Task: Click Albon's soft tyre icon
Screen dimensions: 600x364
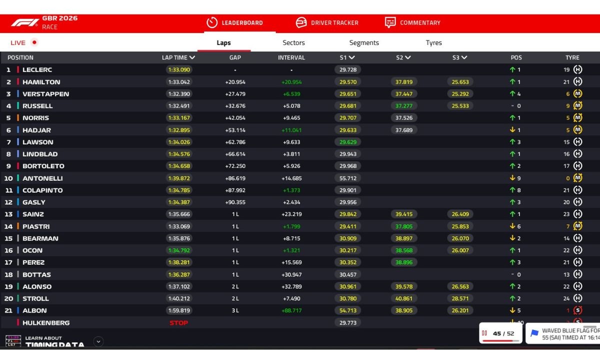Action: (577, 311)
